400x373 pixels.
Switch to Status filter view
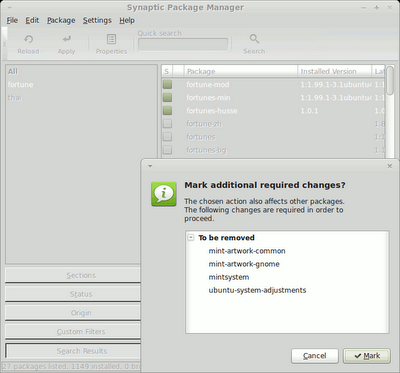pos(73,294)
